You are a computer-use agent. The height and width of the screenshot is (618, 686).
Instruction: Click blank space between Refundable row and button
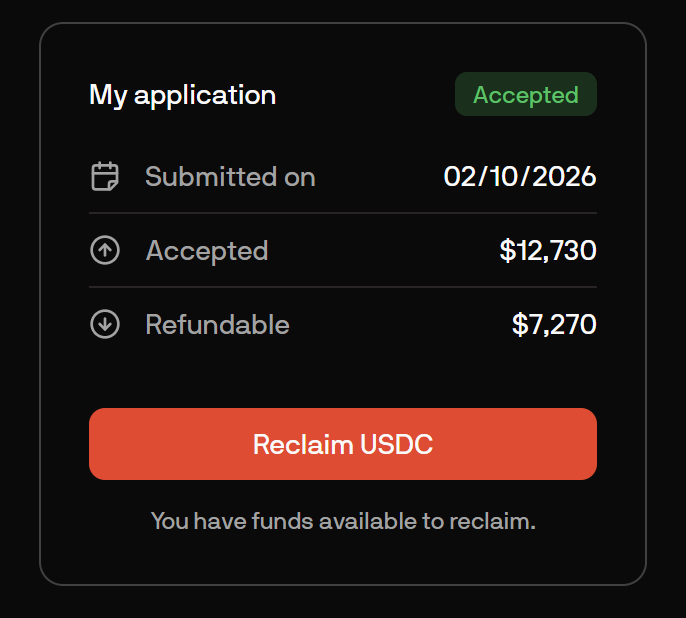[343, 374]
